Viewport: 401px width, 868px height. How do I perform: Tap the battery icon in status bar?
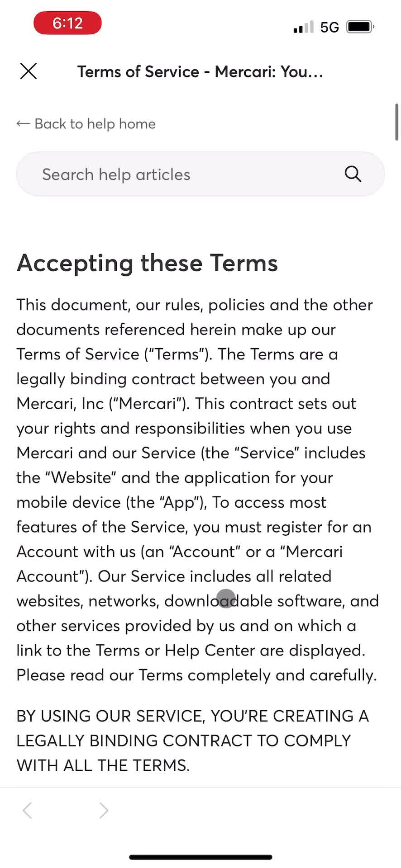(360, 27)
